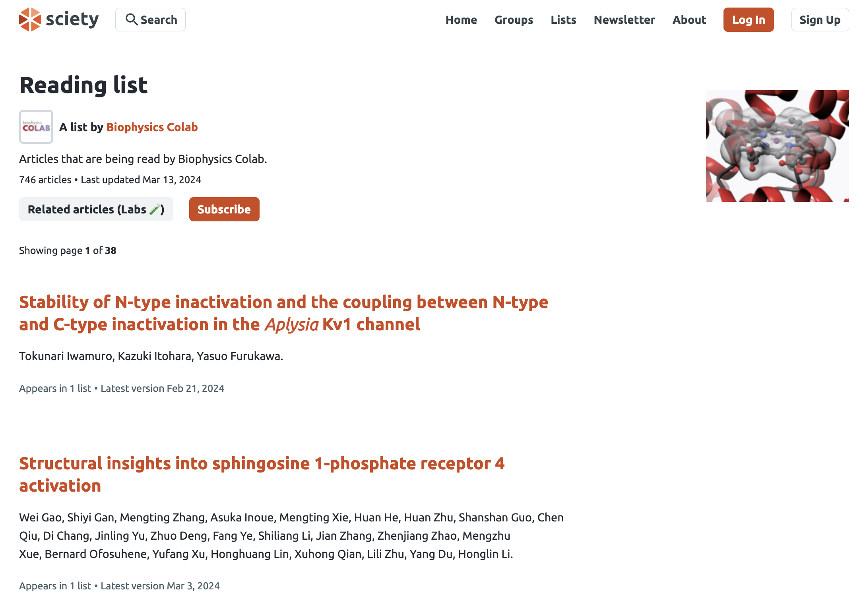Screen dimensions: 865x616
Task: Open the Biophysics Colab profile link
Action: point(152,127)
